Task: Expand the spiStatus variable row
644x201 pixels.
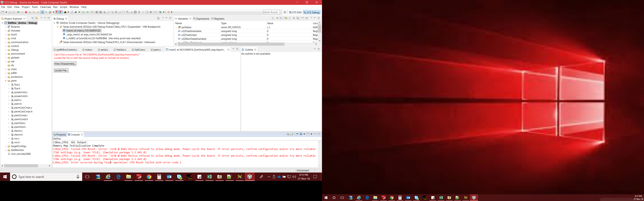Action: point(176,27)
